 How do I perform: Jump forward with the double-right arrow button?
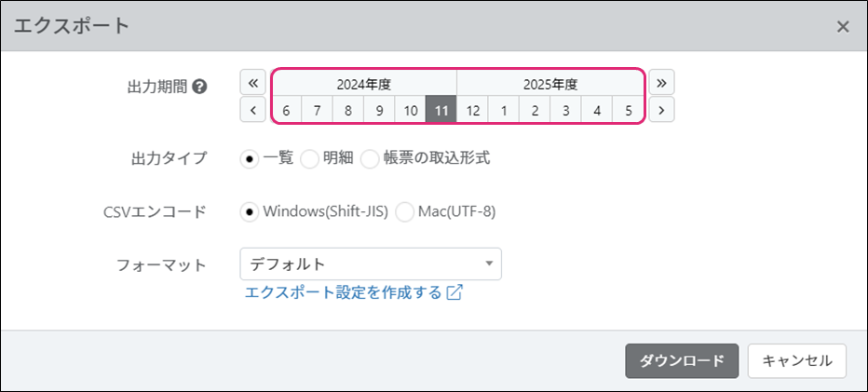[x=661, y=82]
